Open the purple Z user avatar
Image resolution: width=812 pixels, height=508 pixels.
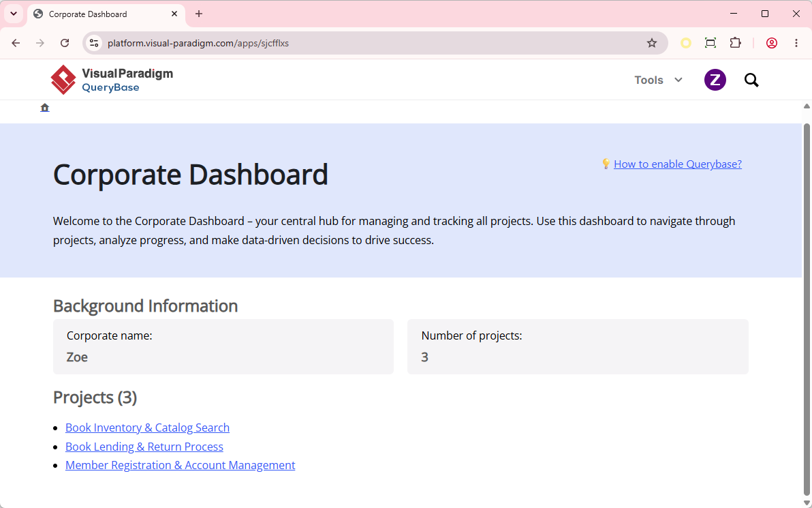(715, 80)
